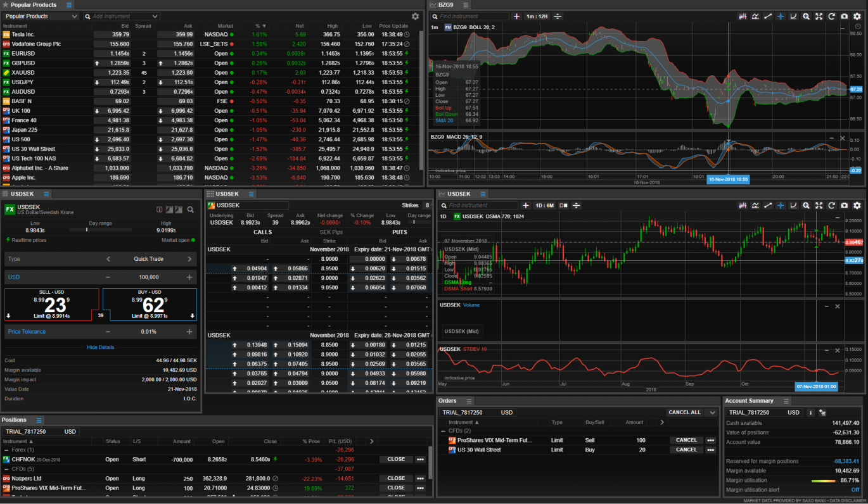This screenshot has width=868, height=504.
Task: Expand dropdown arrow next to CANCEL ALL
Action: (713, 413)
